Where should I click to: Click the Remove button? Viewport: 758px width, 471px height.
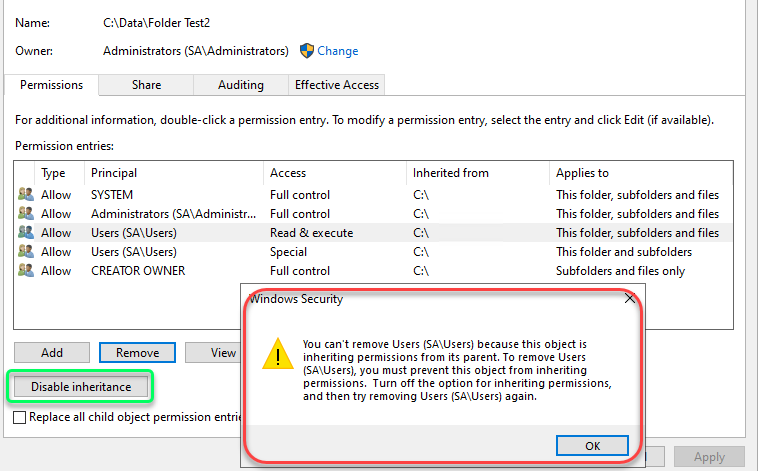pos(137,353)
